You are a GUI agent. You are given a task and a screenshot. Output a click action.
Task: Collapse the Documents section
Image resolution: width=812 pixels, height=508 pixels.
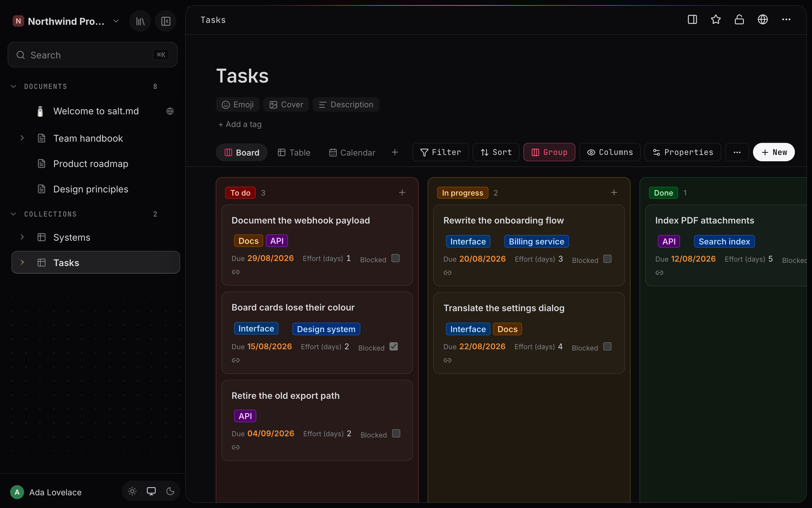(14, 86)
